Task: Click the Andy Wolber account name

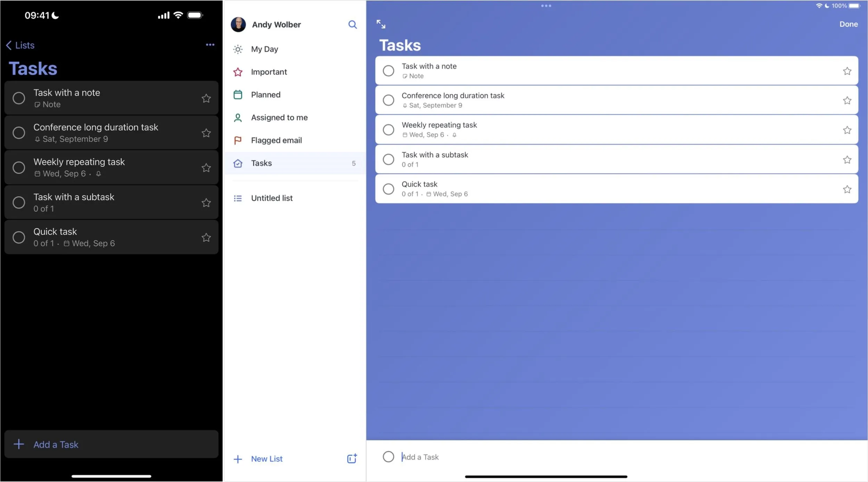Action: (x=276, y=25)
